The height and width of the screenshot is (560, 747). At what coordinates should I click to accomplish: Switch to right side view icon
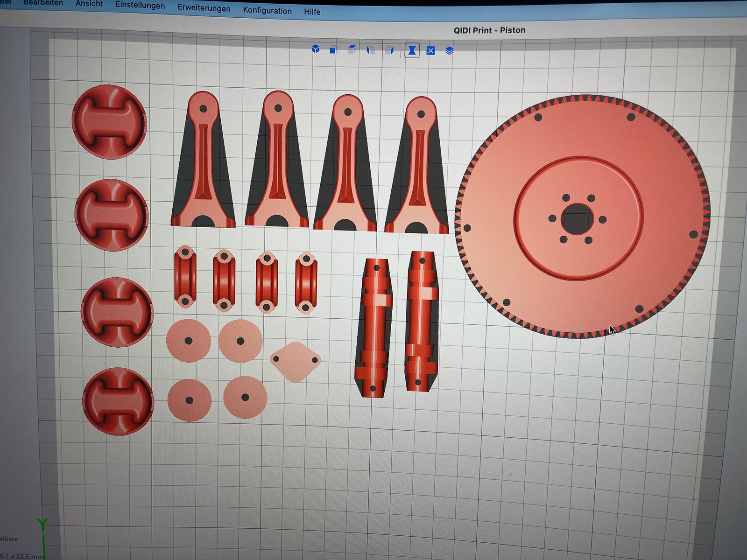point(390,50)
